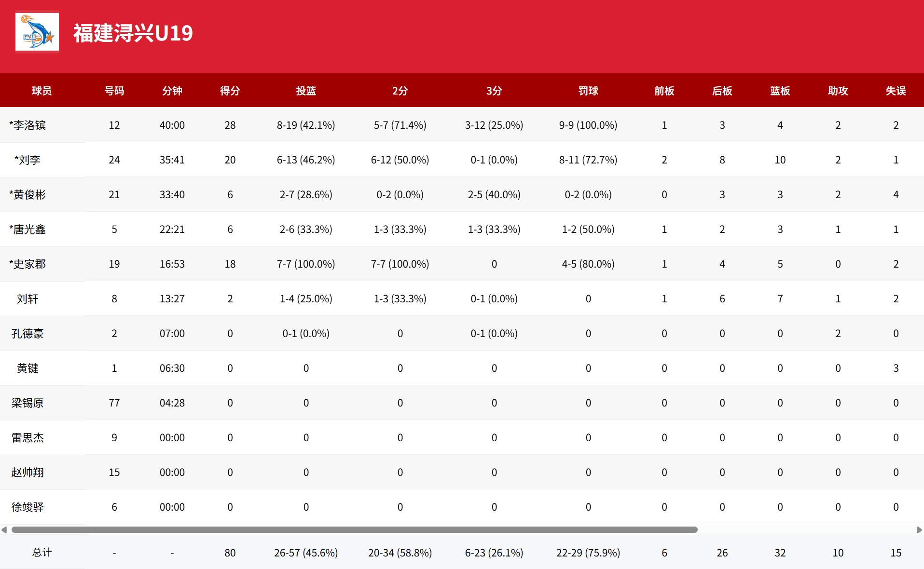Screen dimensions: 924x569
Task: Open player 梁锡原 name
Action: 28,403
